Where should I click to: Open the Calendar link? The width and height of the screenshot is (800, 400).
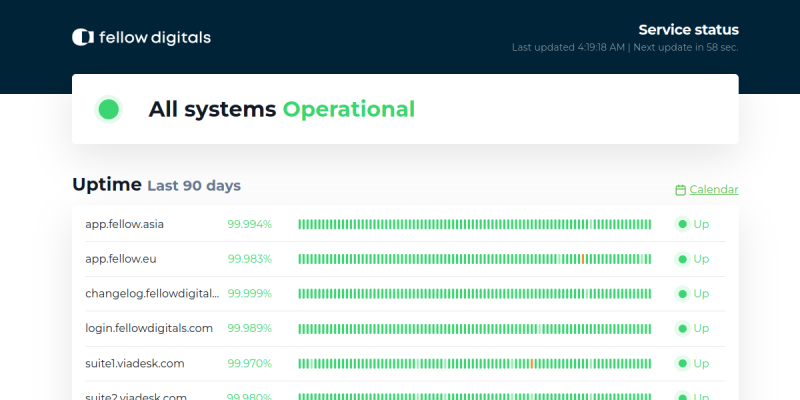714,189
